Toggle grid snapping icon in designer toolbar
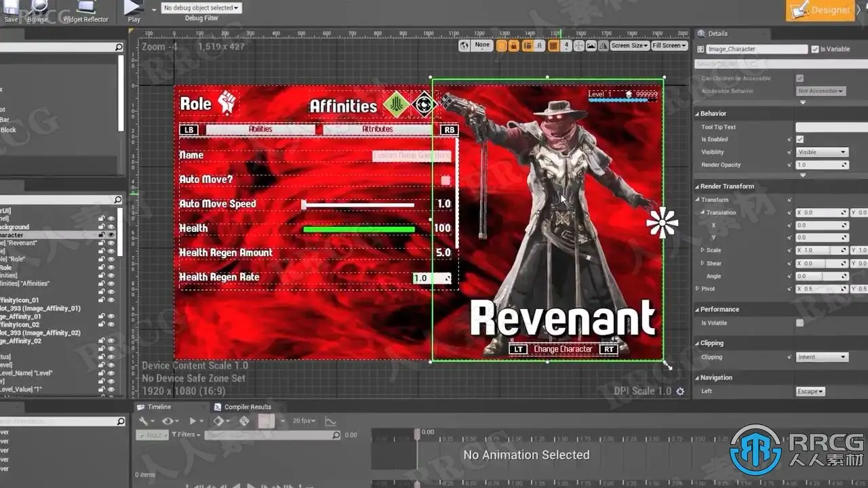 tap(553, 45)
